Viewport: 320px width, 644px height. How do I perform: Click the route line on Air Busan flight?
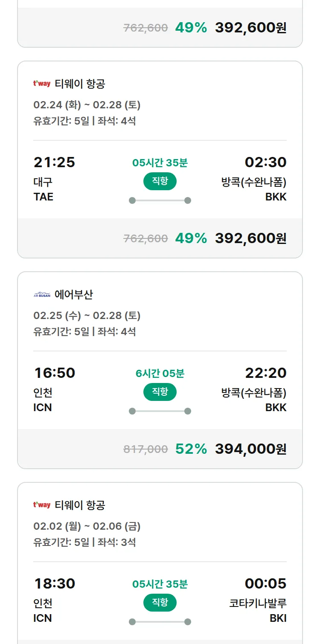[160, 411]
